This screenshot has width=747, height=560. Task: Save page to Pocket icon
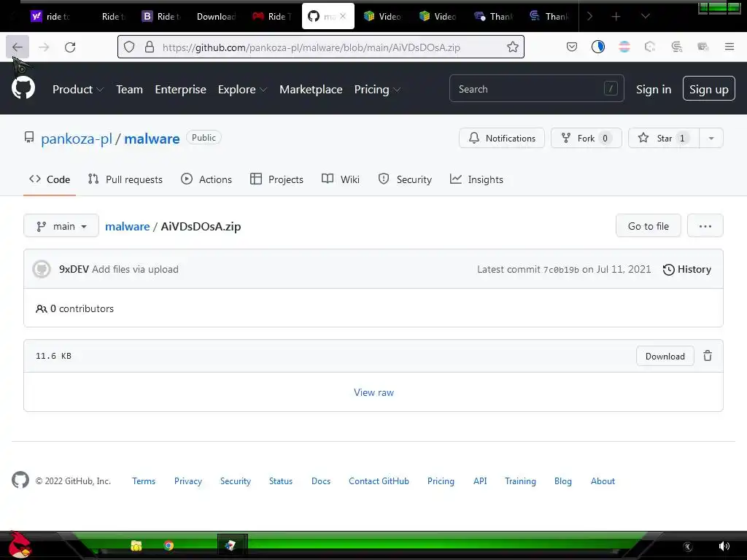[572, 47]
